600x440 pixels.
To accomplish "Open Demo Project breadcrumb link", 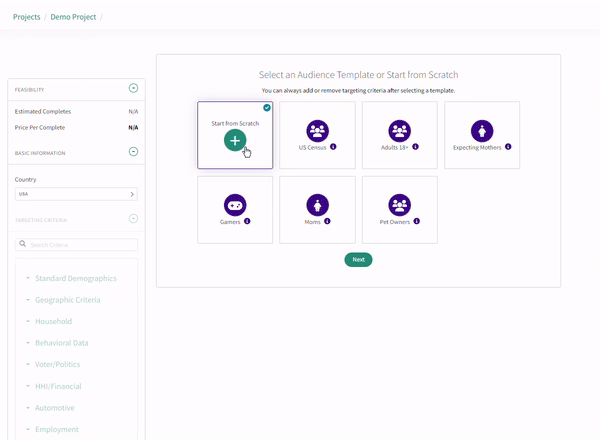I will 73,17.
